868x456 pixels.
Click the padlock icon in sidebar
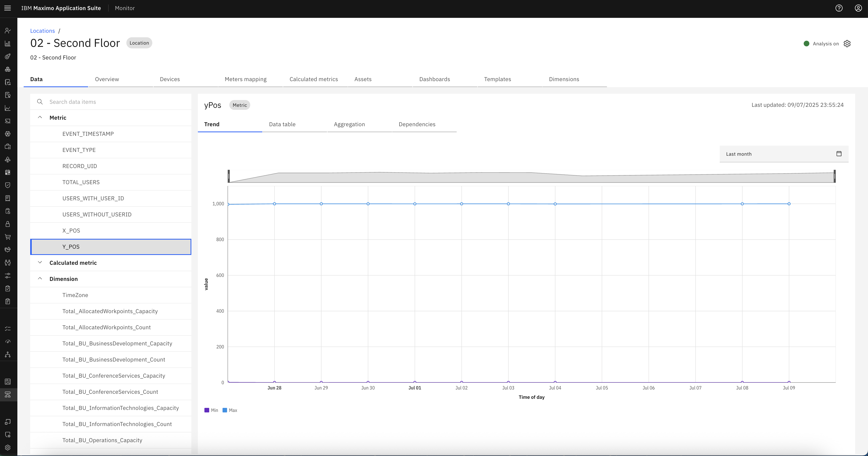pos(8,224)
